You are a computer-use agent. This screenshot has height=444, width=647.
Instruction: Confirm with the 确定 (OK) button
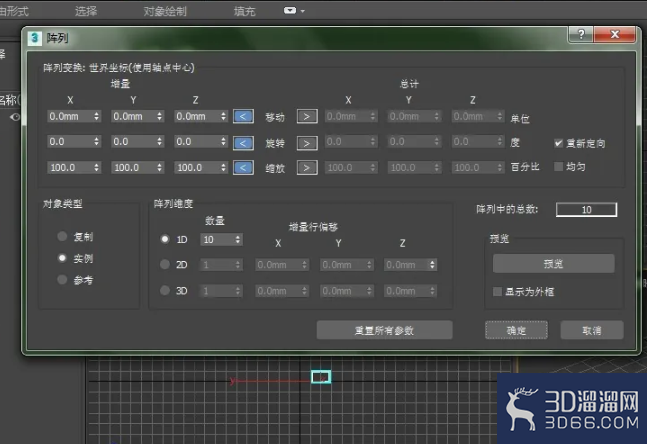click(x=516, y=330)
